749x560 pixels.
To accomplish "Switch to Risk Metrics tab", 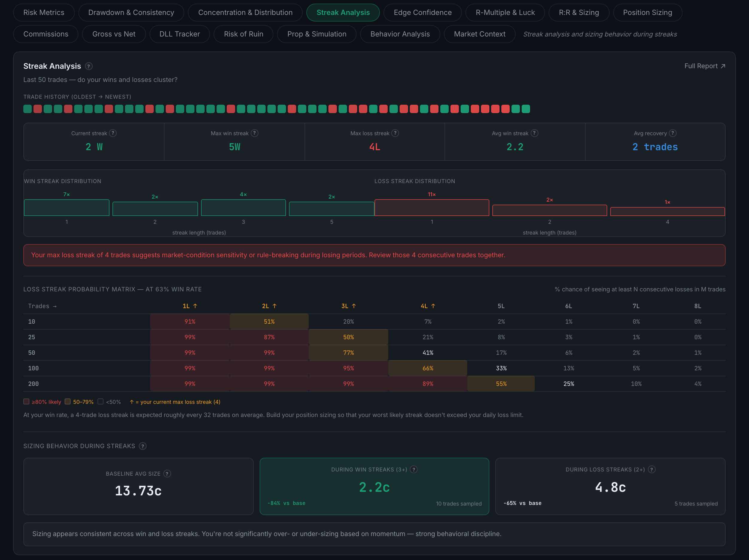I will point(44,13).
